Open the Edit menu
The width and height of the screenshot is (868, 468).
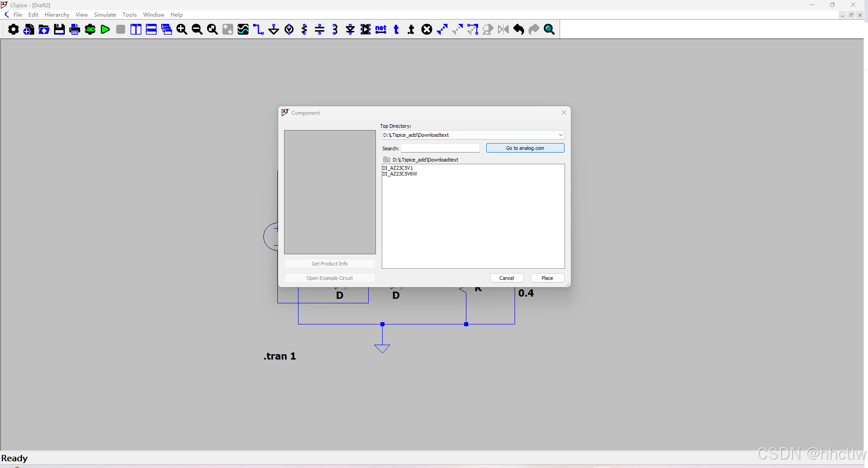[x=33, y=15]
